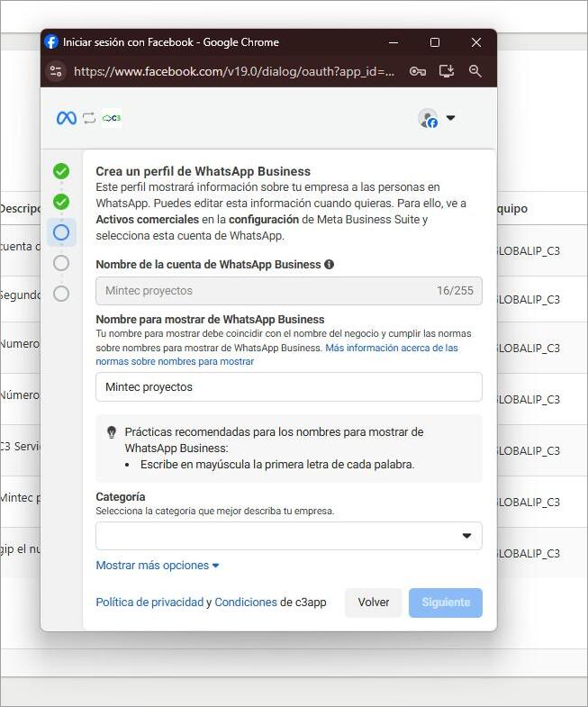Open the account dropdown arrow near avatar
This screenshot has height=707, width=588.
[450, 118]
